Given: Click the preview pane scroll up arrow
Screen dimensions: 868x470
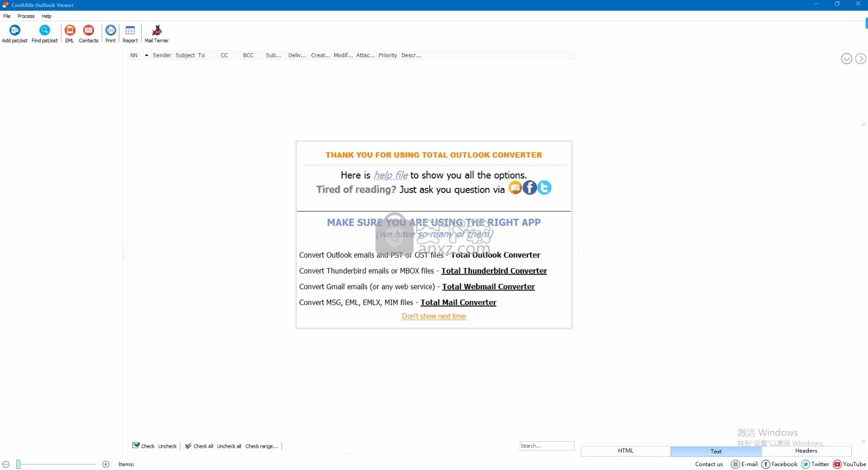Looking at the screenshot, I should pos(863,125).
